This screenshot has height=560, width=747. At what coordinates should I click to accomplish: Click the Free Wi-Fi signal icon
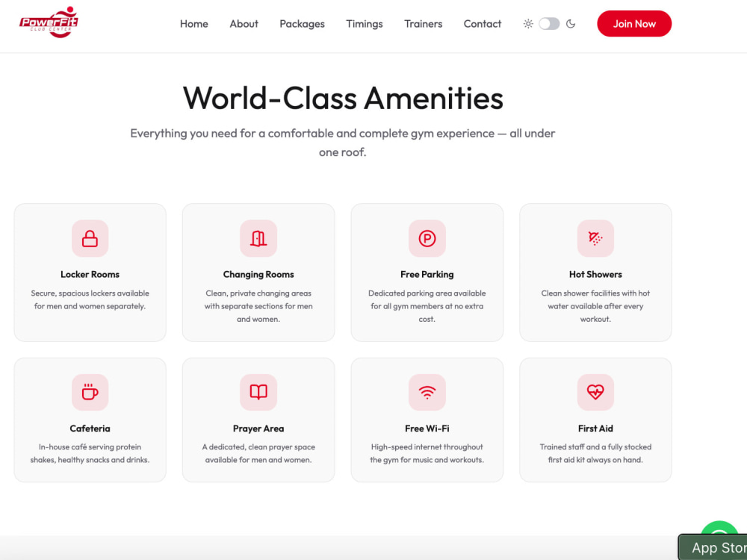tap(427, 392)
